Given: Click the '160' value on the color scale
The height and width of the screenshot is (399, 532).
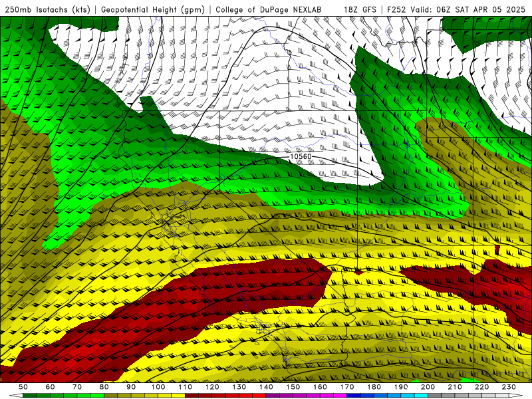Looking at the screenshot, I should point(320,387).
